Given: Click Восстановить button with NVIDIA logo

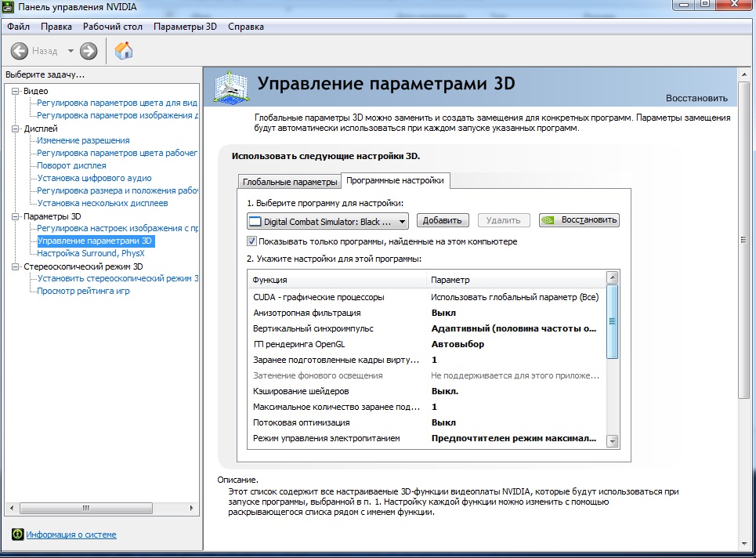Looking at the screenshot, I should coord(579,220).
